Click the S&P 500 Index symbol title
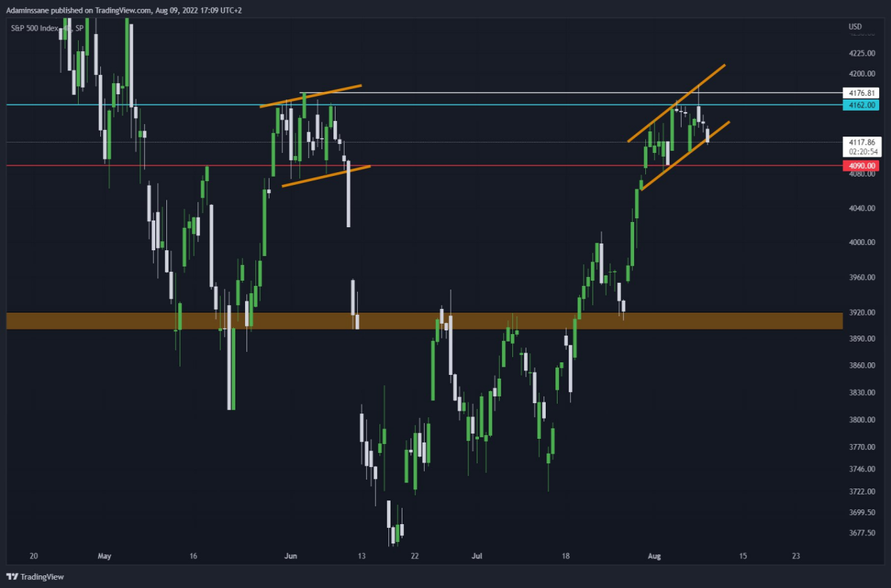 point(34,28)
